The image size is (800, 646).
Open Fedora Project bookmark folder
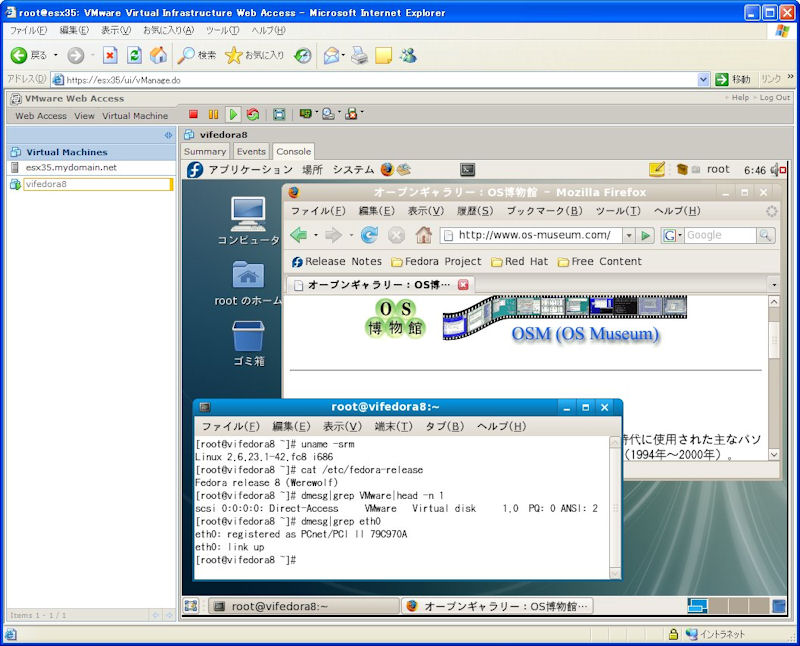(x=436, y=262)
